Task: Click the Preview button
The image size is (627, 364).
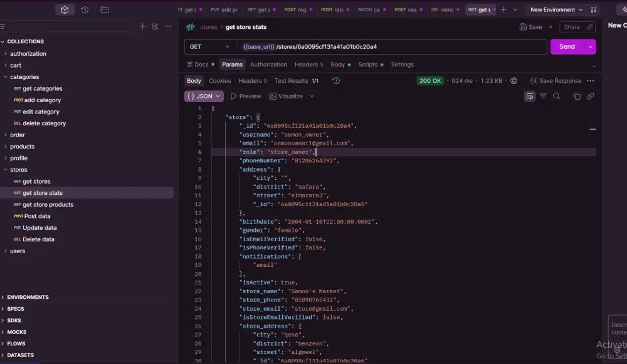Action: click(x=246, y=96)
